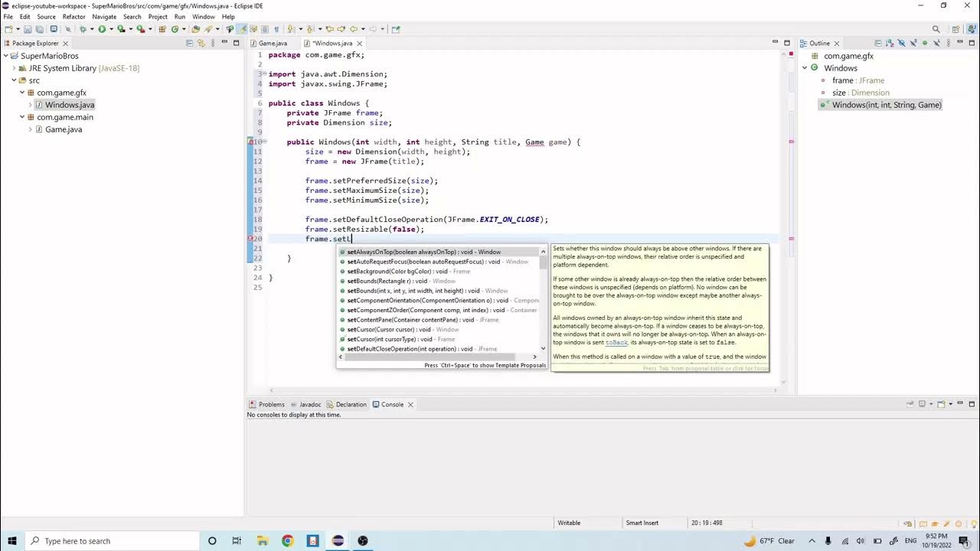Open the Refactor menu
The width and height of the screenshot is (980, 551).
[x=73, y=16]
